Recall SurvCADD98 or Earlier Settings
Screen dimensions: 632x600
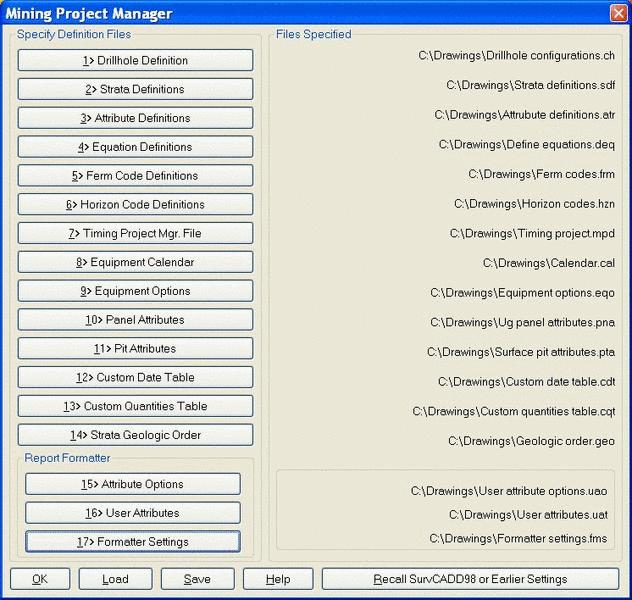click(x=470, y=579)
